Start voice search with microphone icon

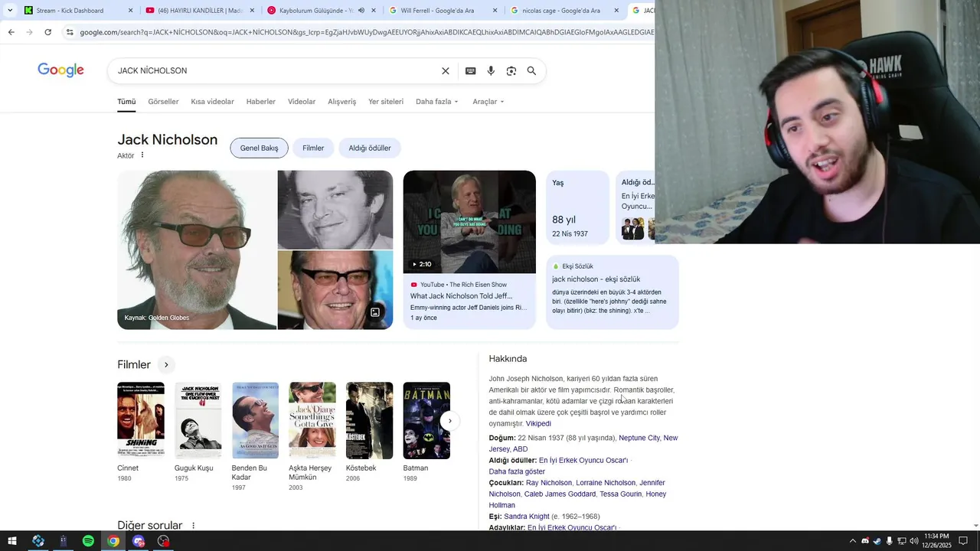[x=491, y=71]
